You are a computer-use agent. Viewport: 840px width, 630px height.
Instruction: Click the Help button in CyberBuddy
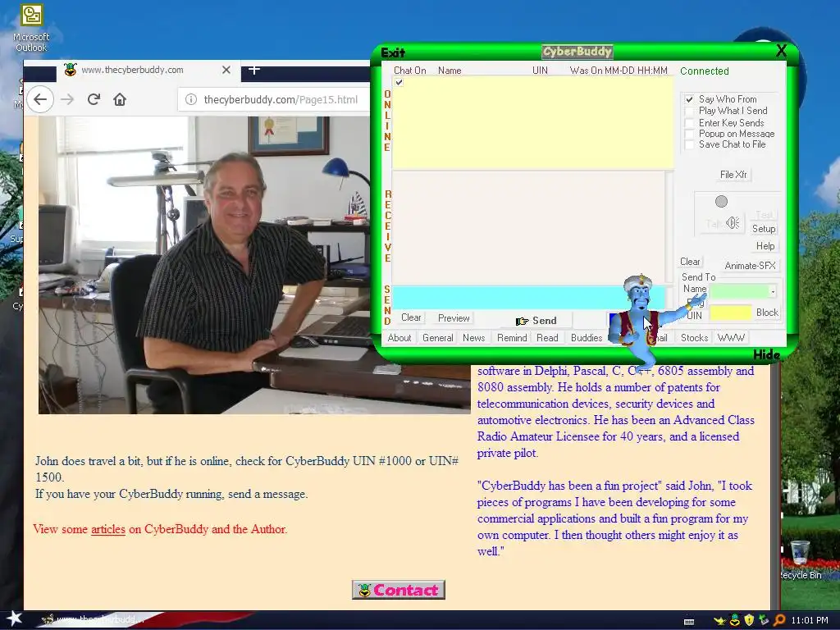point(765,246)
